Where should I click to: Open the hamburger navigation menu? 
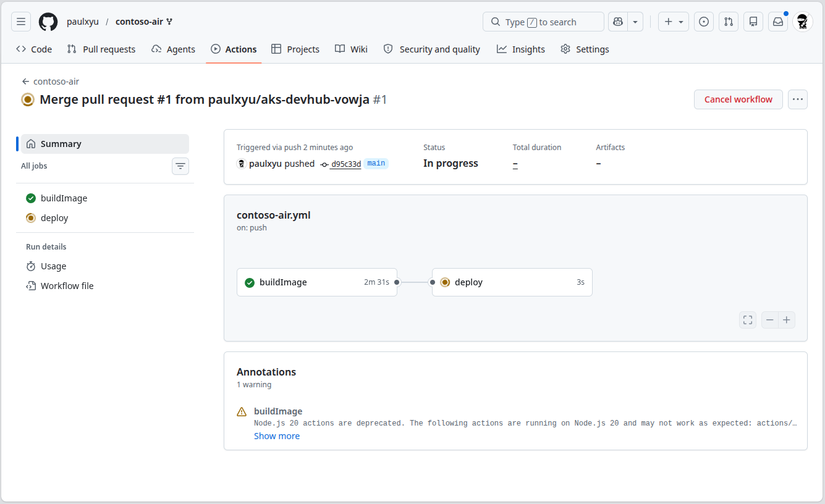(21, 22)
